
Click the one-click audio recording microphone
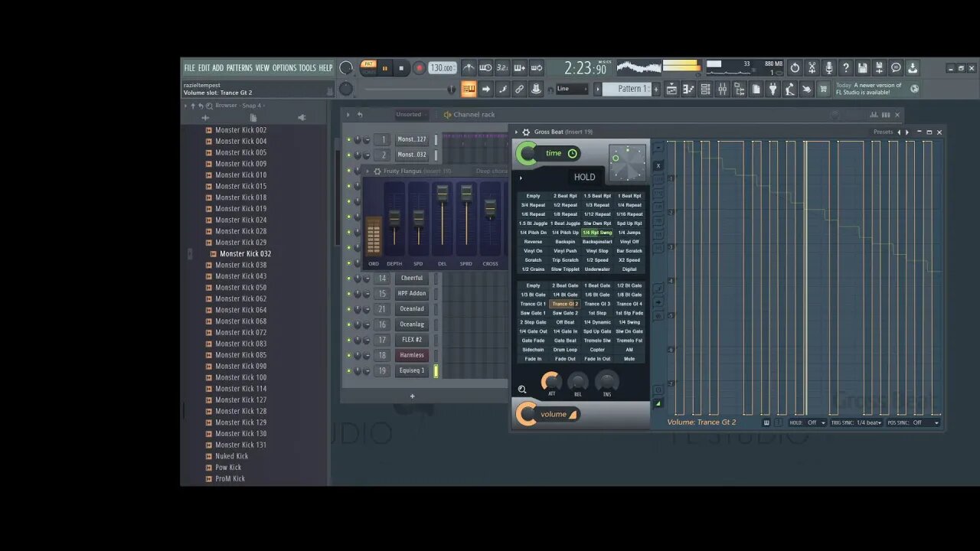coord(828,68)
